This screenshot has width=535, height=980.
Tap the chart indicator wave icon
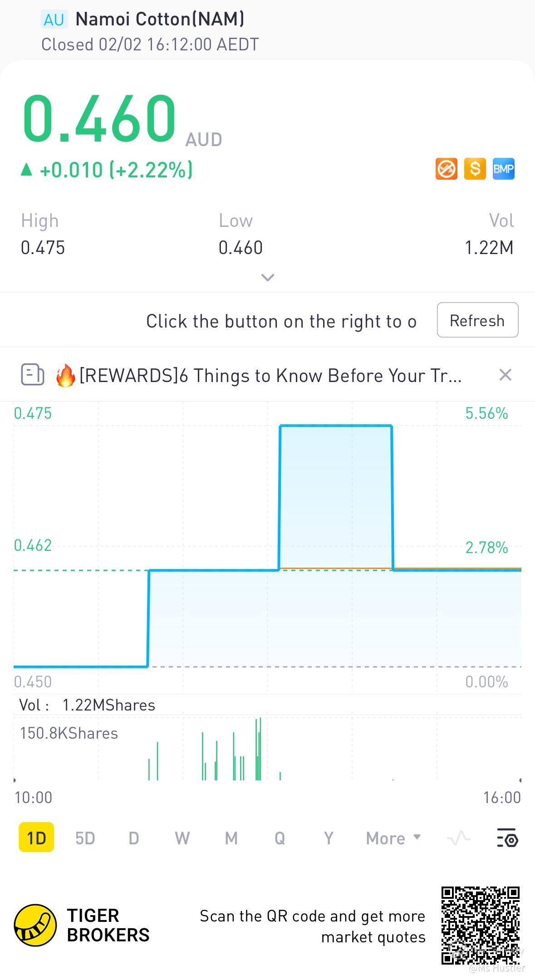(458, 838)
